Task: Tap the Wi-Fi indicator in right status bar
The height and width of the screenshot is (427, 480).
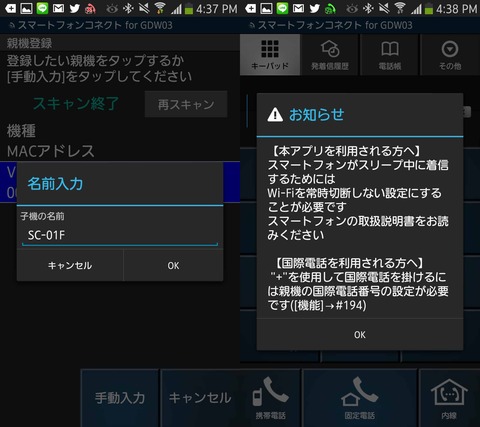Action: tap(400, 8)
